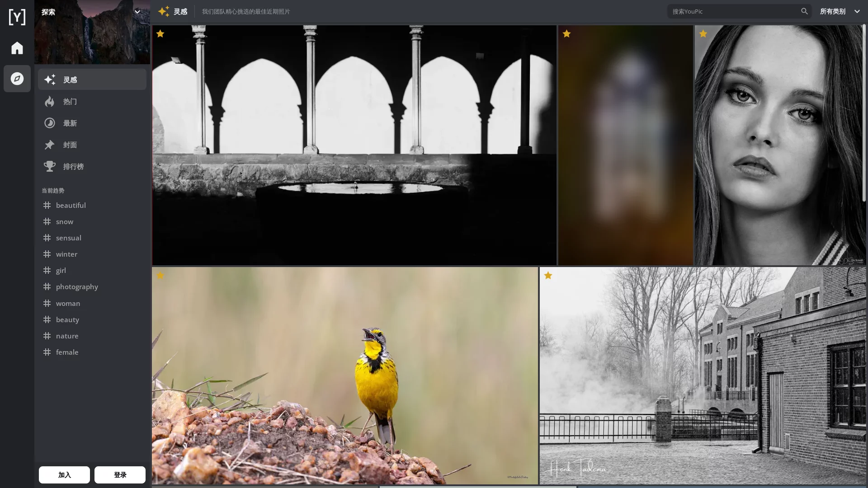This screenshot has width=868, height=488.
Task: Click the search magnifier icon
Action: [x=804, y=11]
